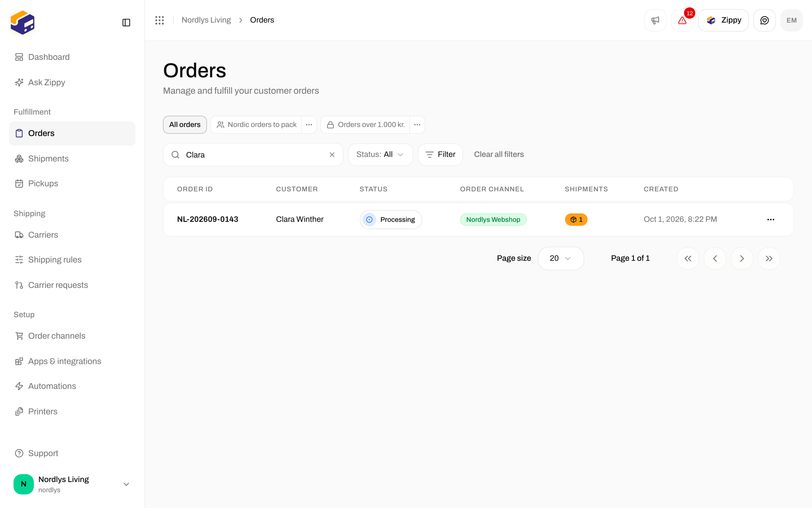
Task: Go to Pickups in the sidebar
Action: (72, 183)
